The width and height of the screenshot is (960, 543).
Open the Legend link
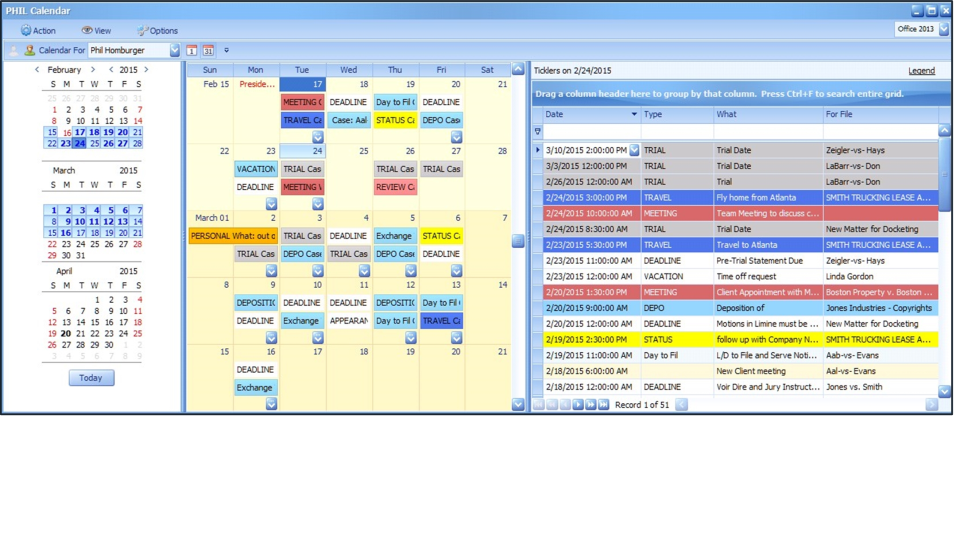(921, 70)
